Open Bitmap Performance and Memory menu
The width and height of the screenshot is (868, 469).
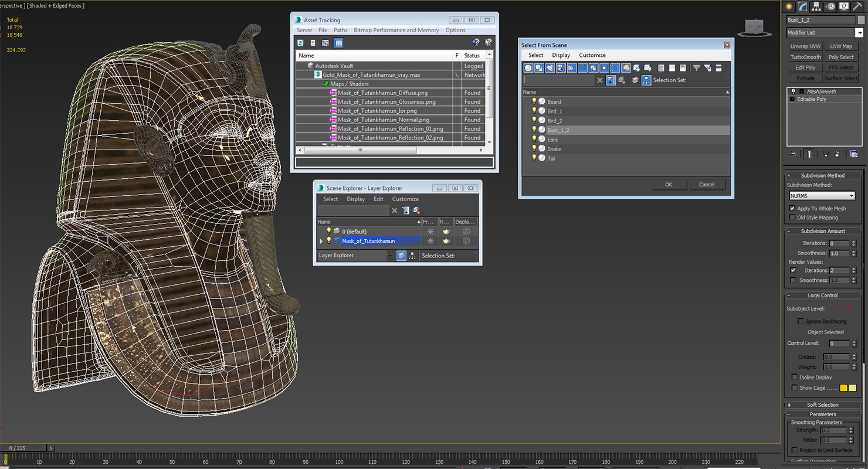click(x=396, y=30)
